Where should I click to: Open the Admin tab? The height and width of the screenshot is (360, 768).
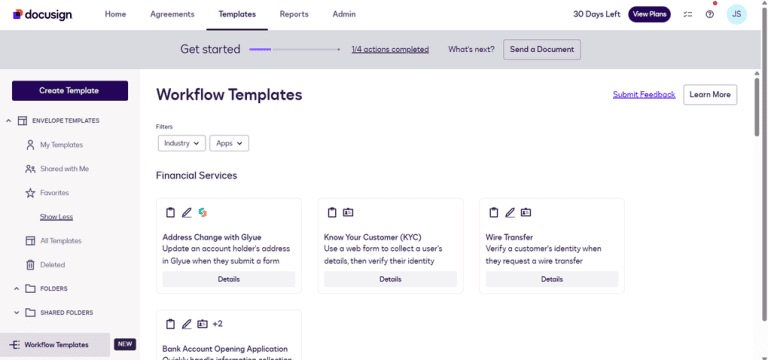coord(344,14)
